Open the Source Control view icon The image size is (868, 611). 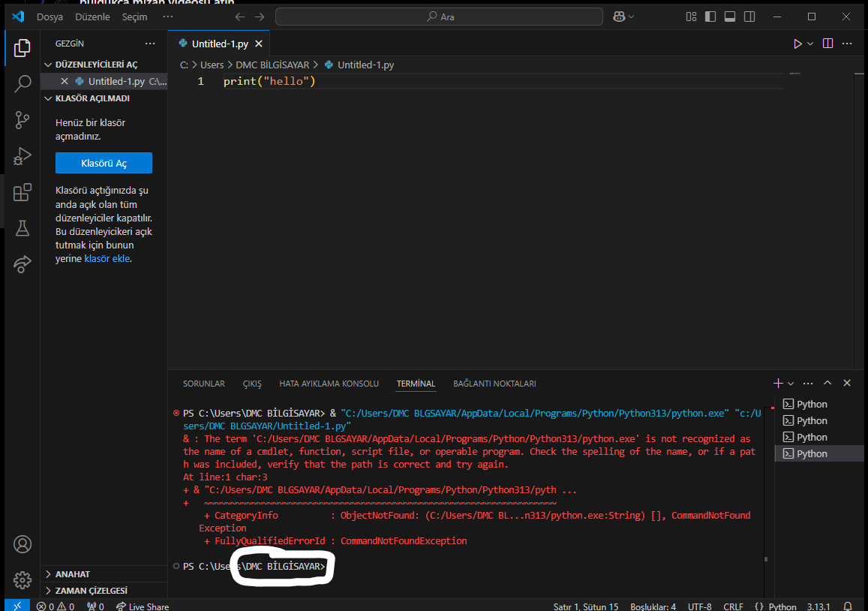coord(23,119)
